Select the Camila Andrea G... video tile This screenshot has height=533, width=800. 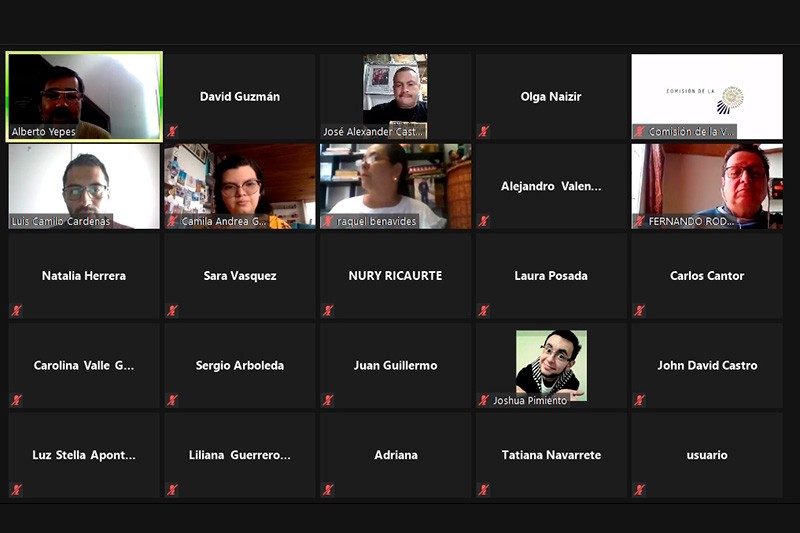(x=240, y=186)
